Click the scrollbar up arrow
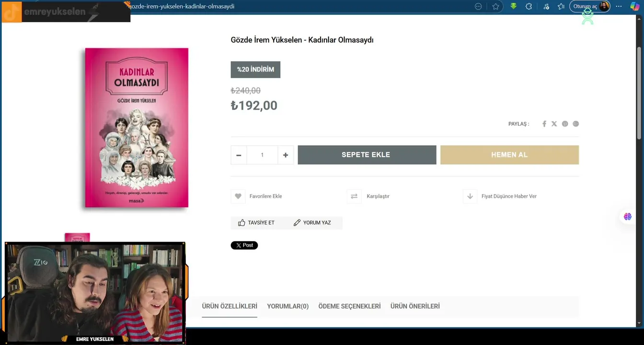This screenshot has width=644, height=345. point(639,19)
